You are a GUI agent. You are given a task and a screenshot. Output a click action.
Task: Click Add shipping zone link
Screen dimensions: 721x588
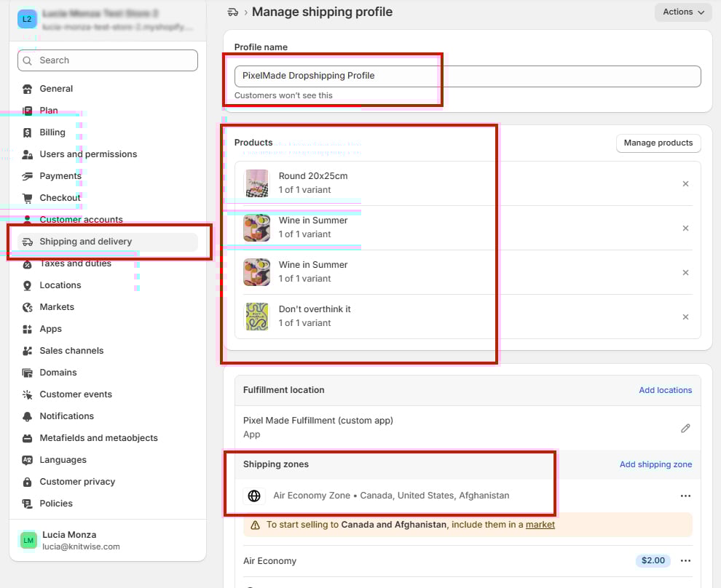coord(655,464)
